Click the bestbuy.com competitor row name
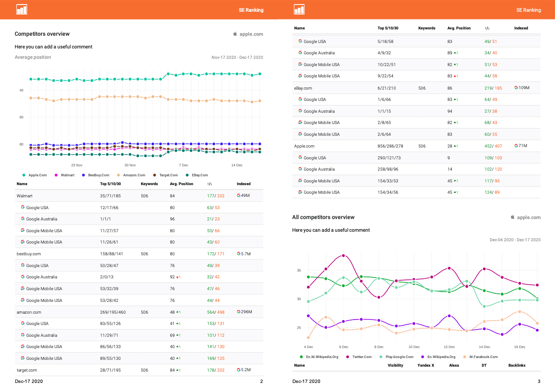Viewport: 555px width, 392px height. click(29, 254)
